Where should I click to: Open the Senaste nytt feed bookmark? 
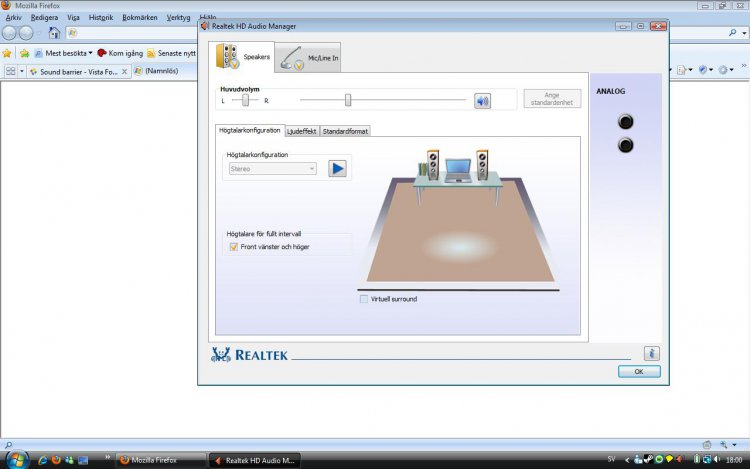tap(172, 53)
